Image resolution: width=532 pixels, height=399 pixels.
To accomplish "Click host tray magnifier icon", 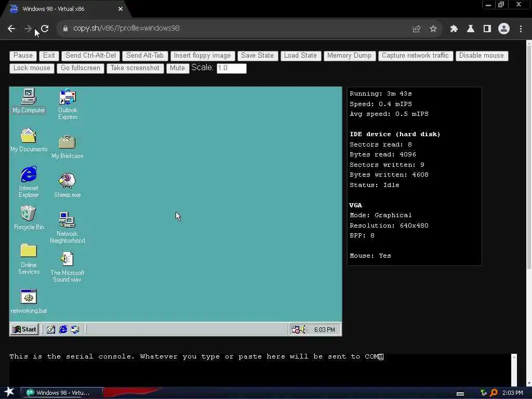I will [494, 393].
